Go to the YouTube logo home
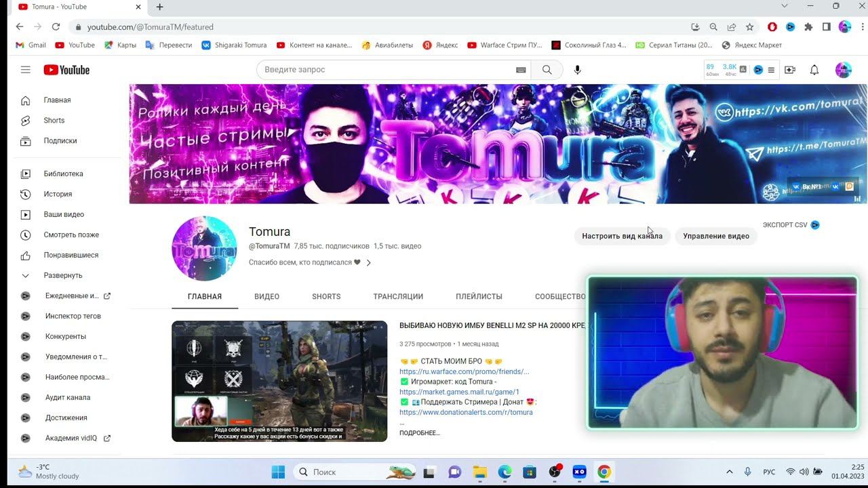Viewport: 868px width, 488px height. pyautogui.click(x=66, y=70)
